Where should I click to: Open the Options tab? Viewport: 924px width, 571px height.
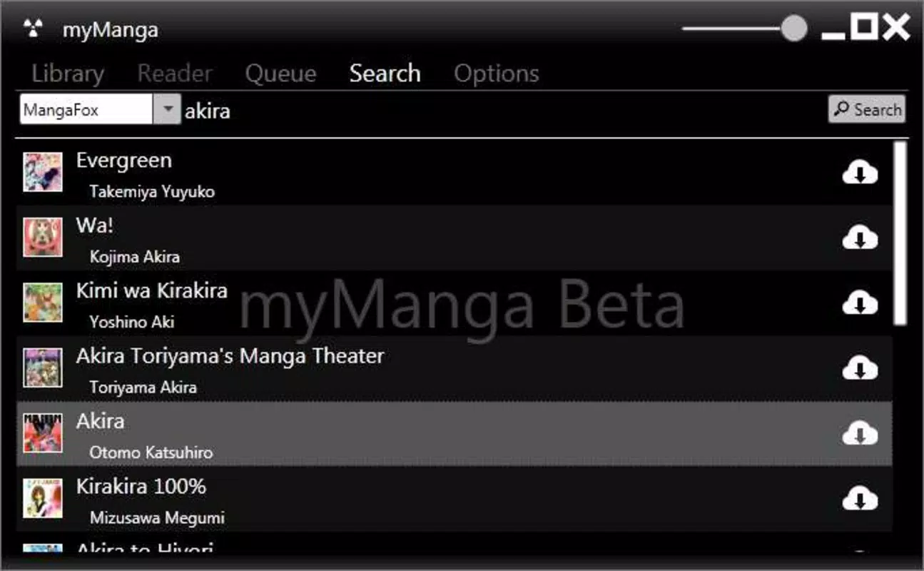click(497, 74)
